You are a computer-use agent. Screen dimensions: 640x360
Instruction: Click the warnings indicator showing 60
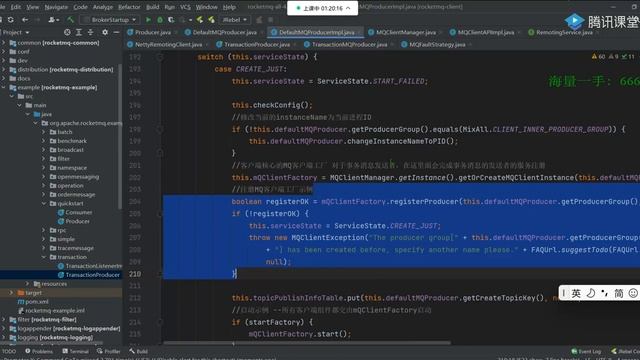[x=598, y=57]
